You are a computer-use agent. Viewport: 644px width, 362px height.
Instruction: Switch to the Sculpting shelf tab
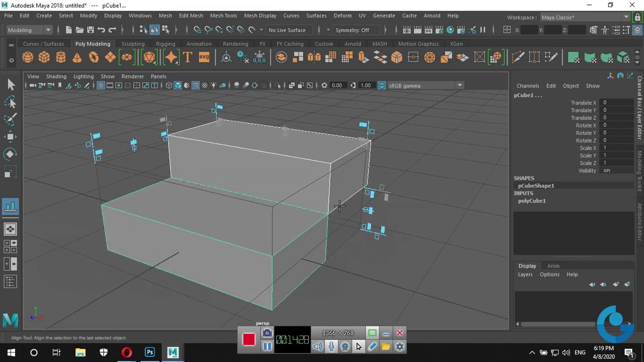(x=133, y=44)
